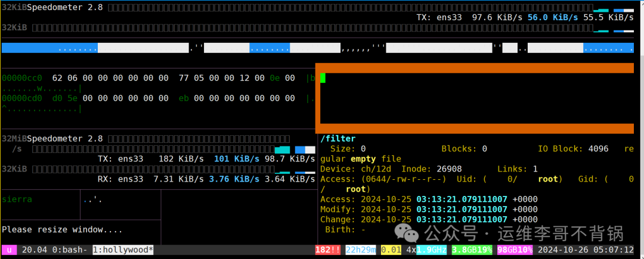The image size is (644, 259).
Task: Click the pink Ubuntu logo in status bar
Action: [x=10, y=249]
